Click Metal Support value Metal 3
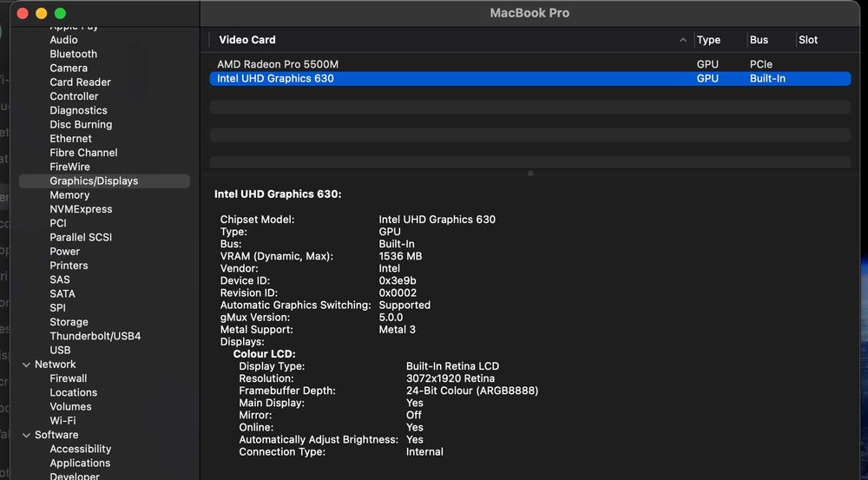This screenshot has height=480, width=868. pos(397,330)
